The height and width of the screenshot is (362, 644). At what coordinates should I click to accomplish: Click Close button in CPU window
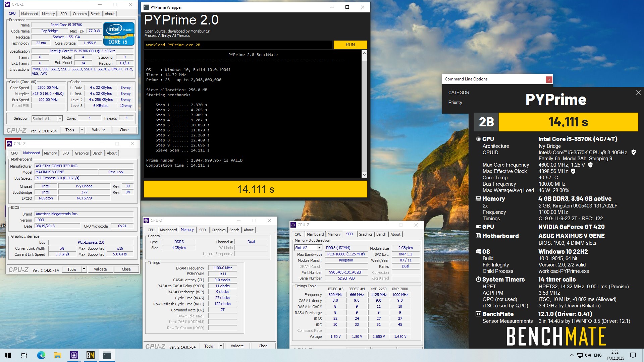(124, 130)
